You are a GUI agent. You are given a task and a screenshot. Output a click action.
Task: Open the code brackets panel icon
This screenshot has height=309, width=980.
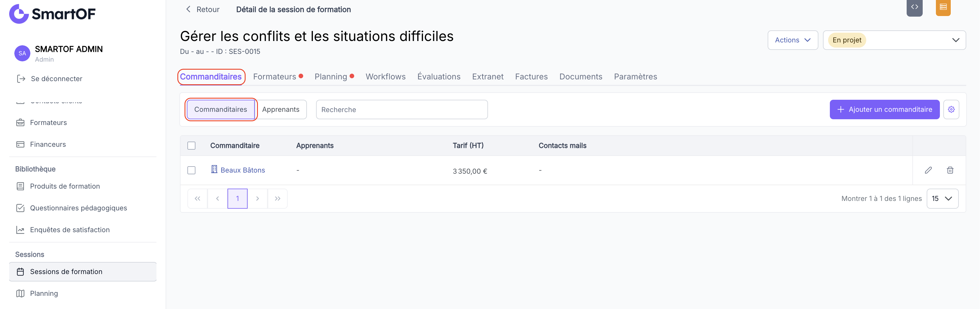(915, 7)
